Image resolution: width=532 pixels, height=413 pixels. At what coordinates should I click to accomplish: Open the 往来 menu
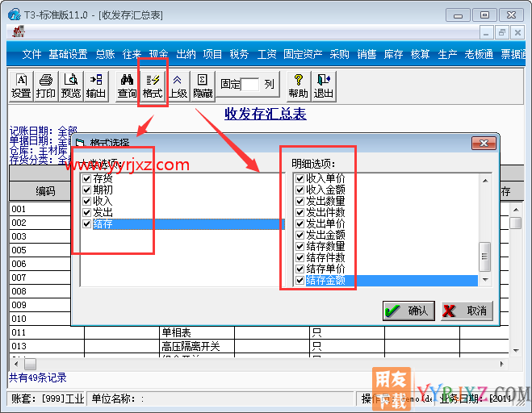click(x=132, y=54)
